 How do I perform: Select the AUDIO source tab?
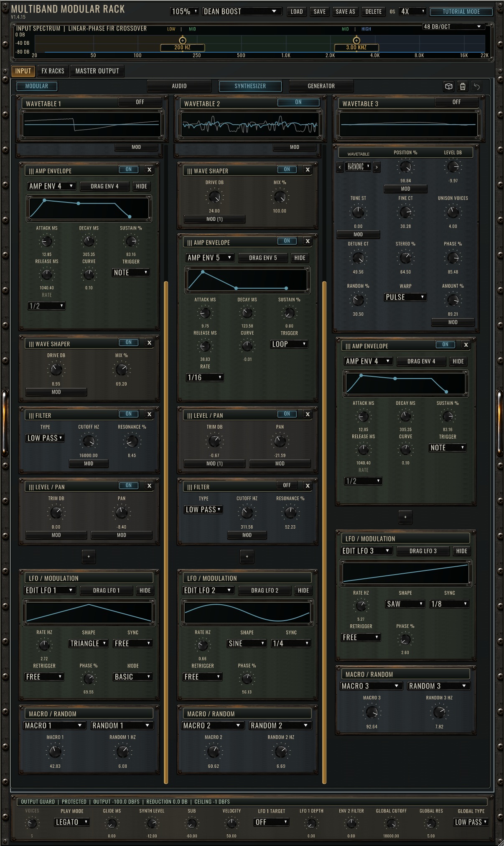pyautogui.click(x=179, y=86)
